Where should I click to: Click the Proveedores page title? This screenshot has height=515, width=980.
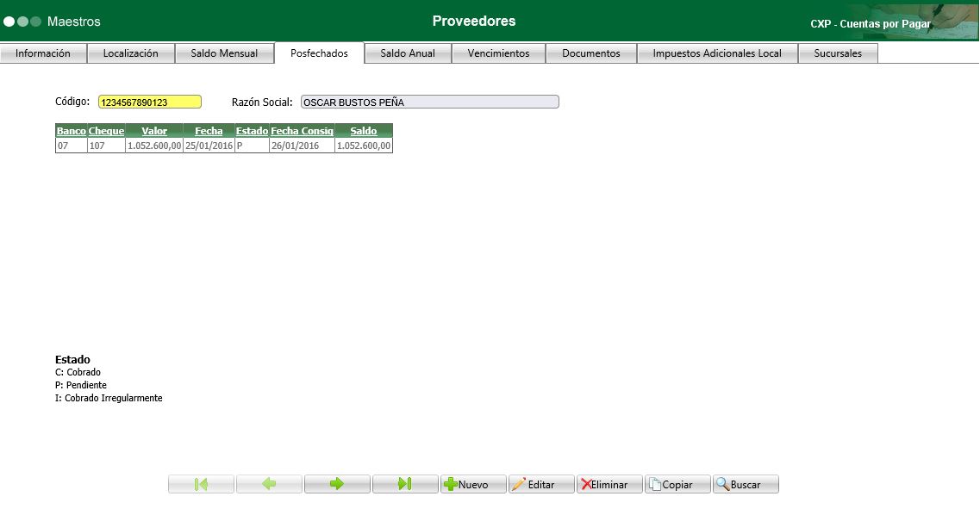474,21
